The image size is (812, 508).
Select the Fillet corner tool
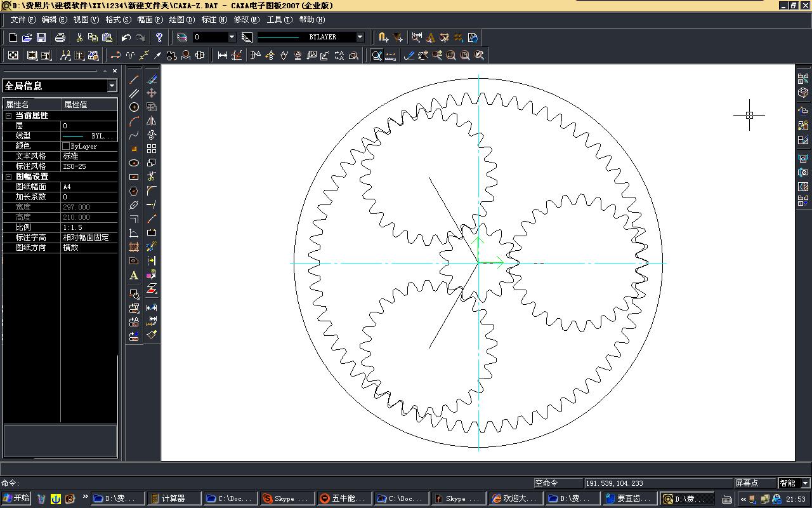(x=152, y=190)
